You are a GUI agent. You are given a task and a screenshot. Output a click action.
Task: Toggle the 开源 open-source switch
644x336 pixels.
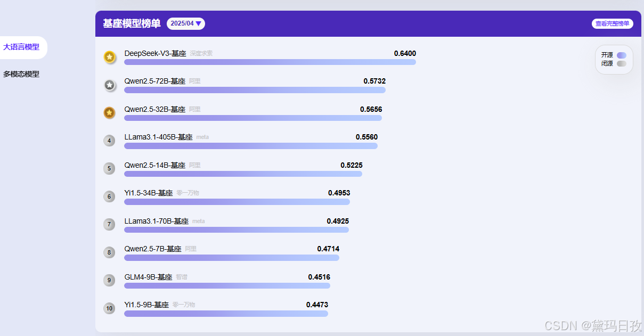pos(622,55)
